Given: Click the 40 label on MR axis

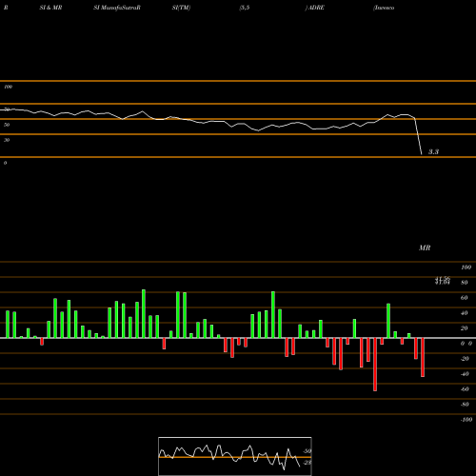Looking at the screenshot, I should click(465, 313).
